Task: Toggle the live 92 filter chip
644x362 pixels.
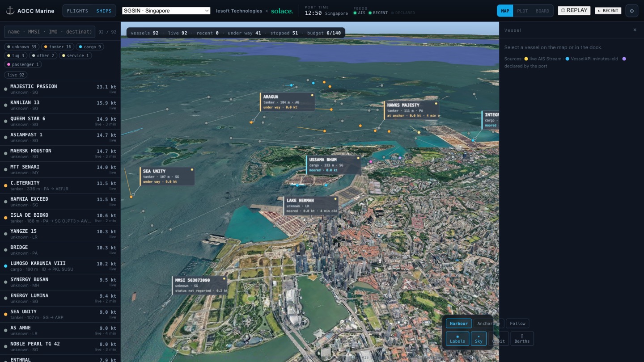Action: (16, 75)
